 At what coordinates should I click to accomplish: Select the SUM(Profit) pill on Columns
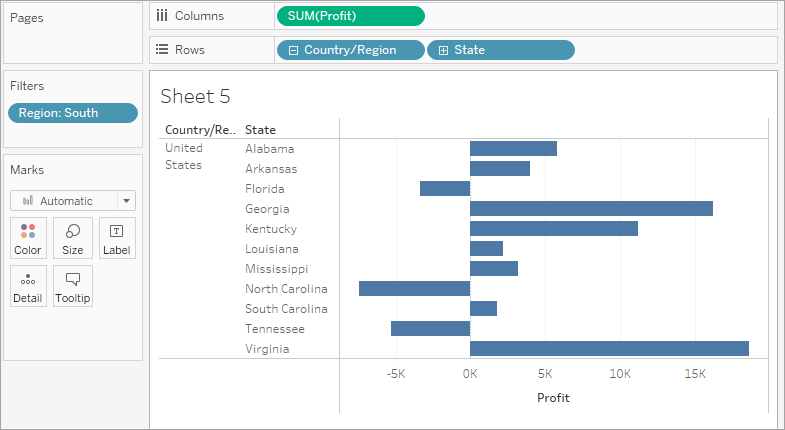coord(350,16)
